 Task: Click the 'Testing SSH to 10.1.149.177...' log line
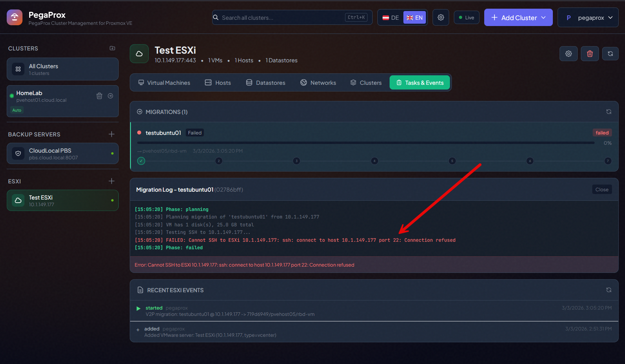[192, 232]
